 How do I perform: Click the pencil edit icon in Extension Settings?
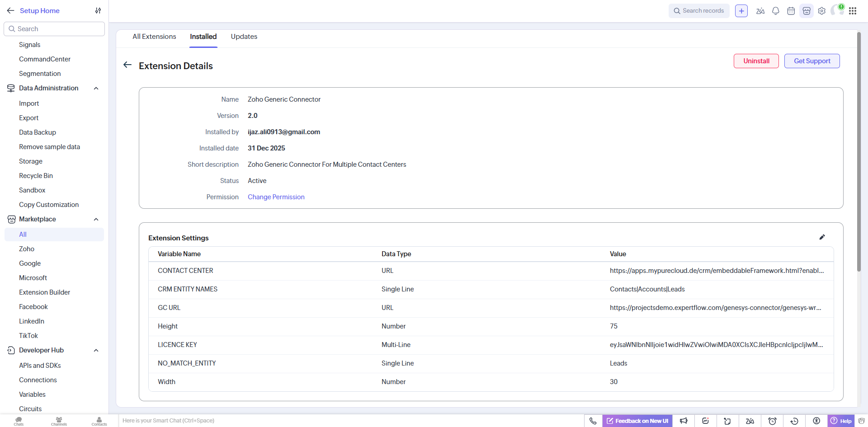pos(822,237)
